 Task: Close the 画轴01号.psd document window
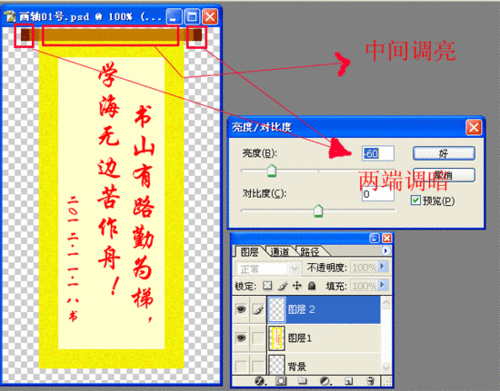coord(210,16)
